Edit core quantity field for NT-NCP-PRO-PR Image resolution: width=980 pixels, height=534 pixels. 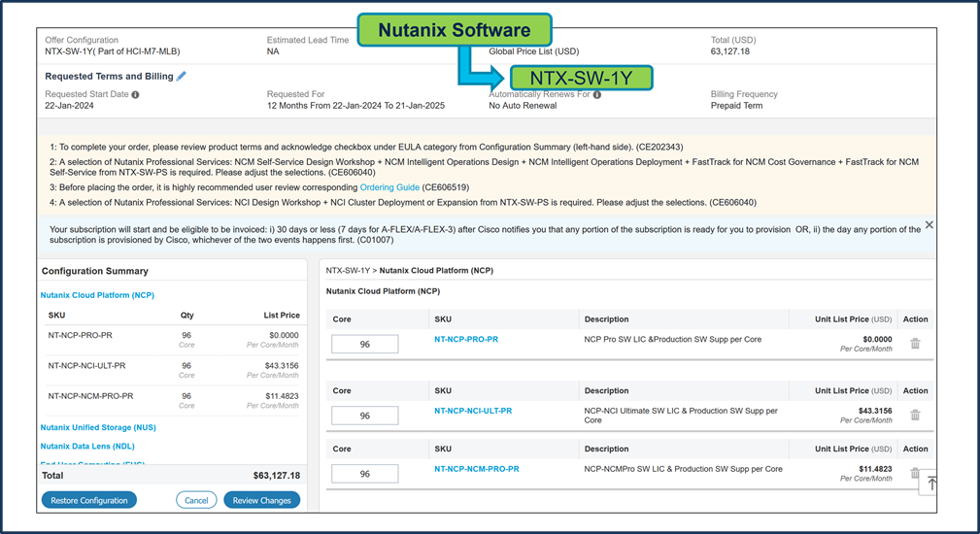(365, 344)
